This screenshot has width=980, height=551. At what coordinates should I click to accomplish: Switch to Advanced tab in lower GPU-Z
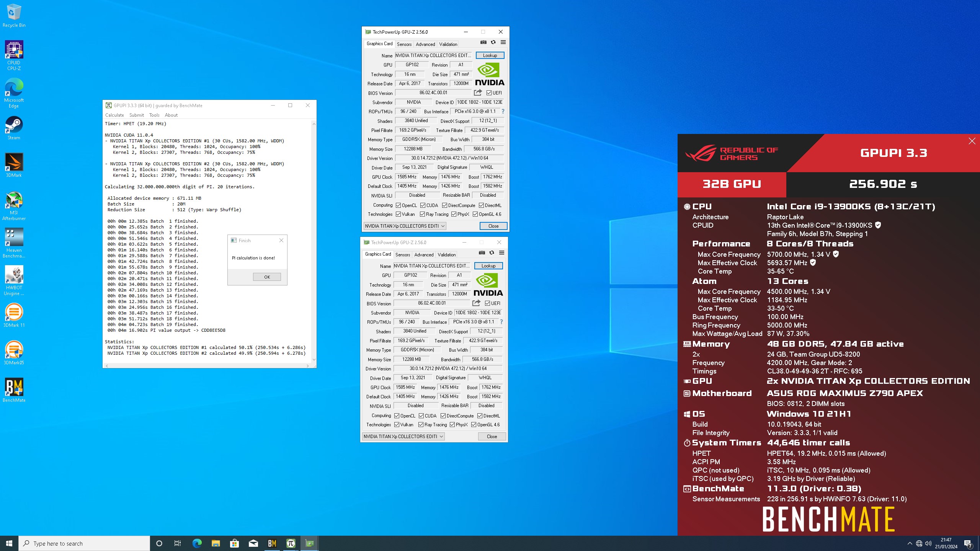coord(424,255)
